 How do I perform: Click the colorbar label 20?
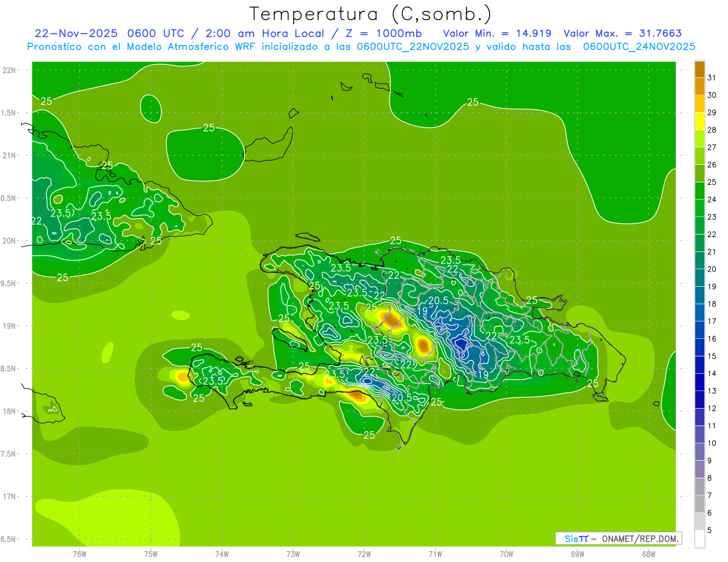[x=712, y=269]
